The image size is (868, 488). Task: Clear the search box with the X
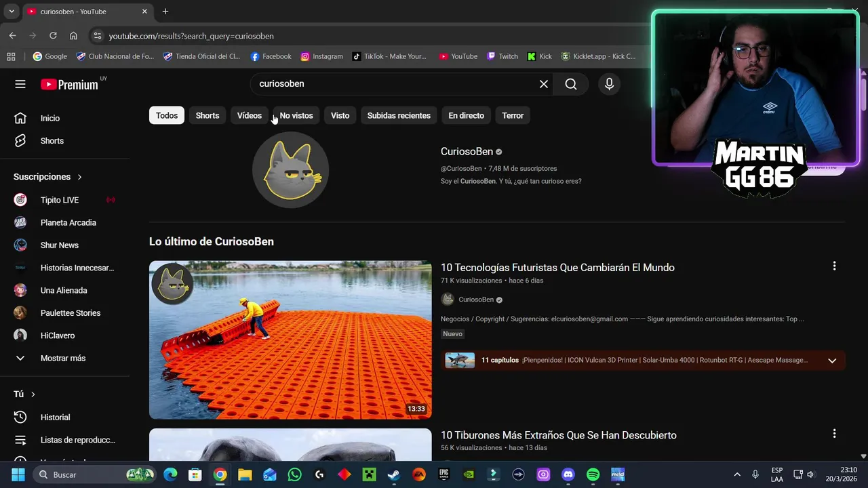(x=544, y=84)
